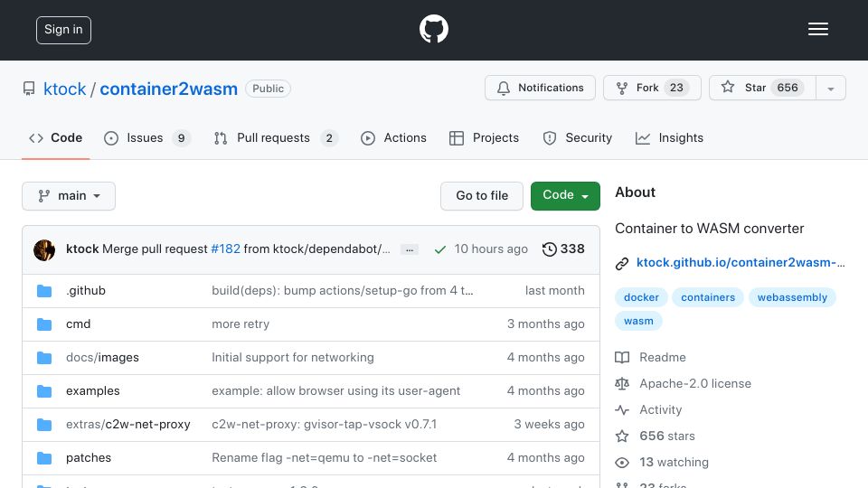Open the 656 stars link
Image resolution: width=868 pixels, height=488 pixels.
pos(667,436)
